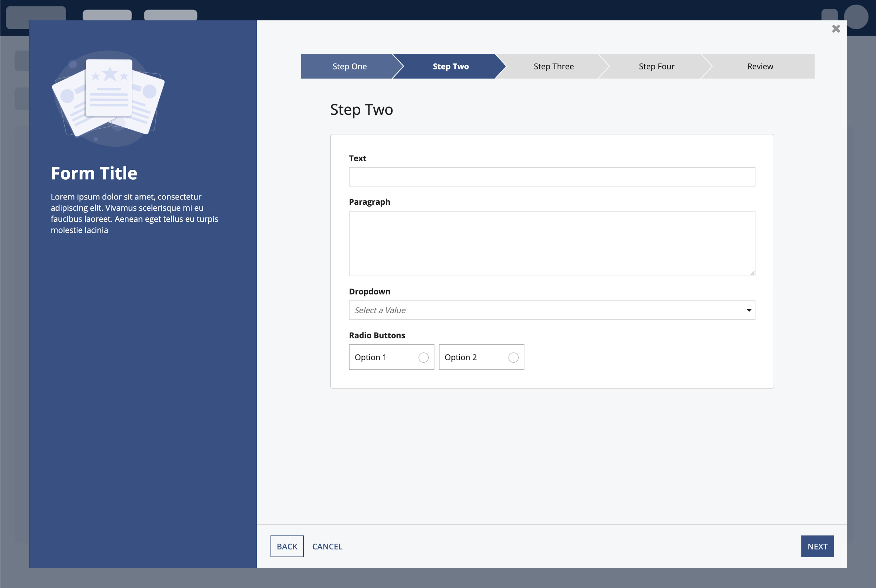
Task: Click the dropdown caret arrow
Action: (x=748, y=310)
